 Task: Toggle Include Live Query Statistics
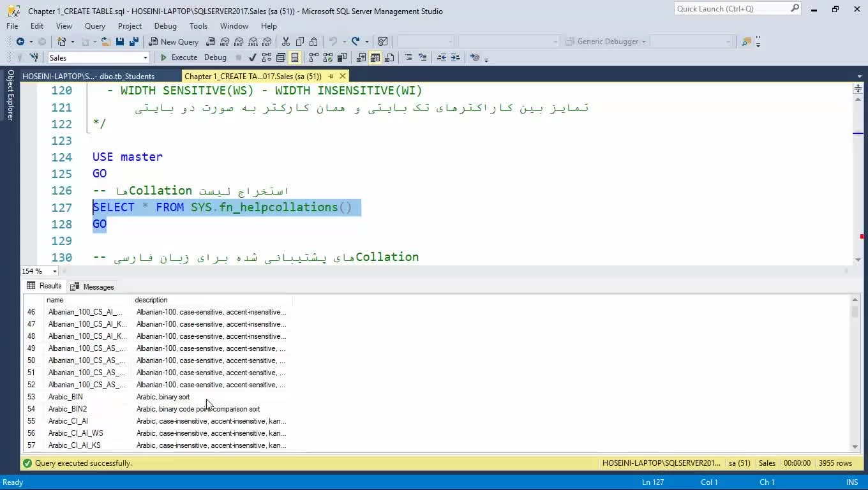pyautogui.click(x=327, y=57)
